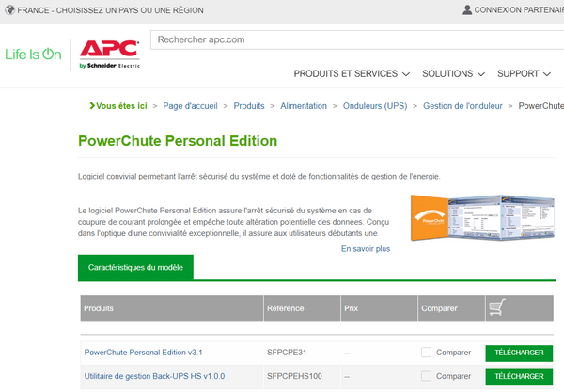Click the APC by Schneider Electric logo
Image resolution: width=564 pixels, height=392 pixels.
click(110, 55)
